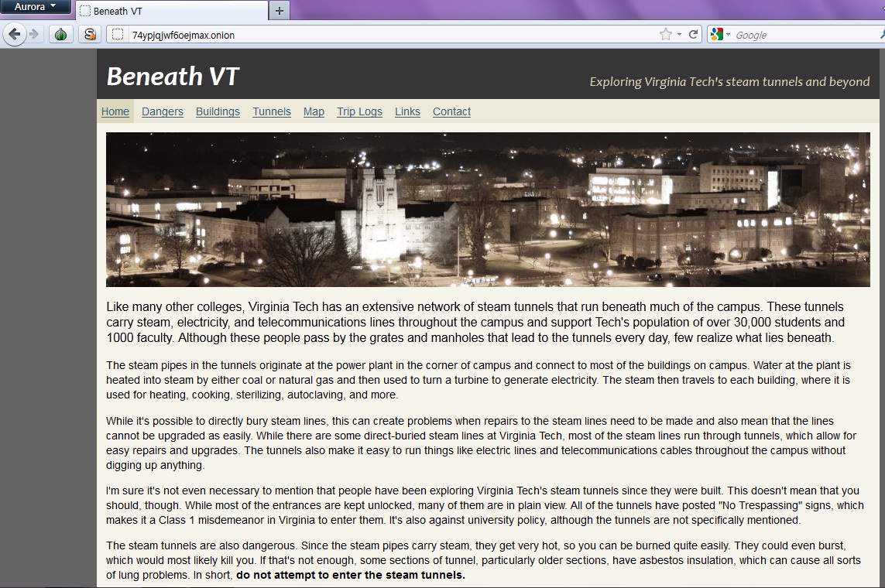The image size is (885, 588).
Task: Open the Dangers page link
Action: [163, 111]
